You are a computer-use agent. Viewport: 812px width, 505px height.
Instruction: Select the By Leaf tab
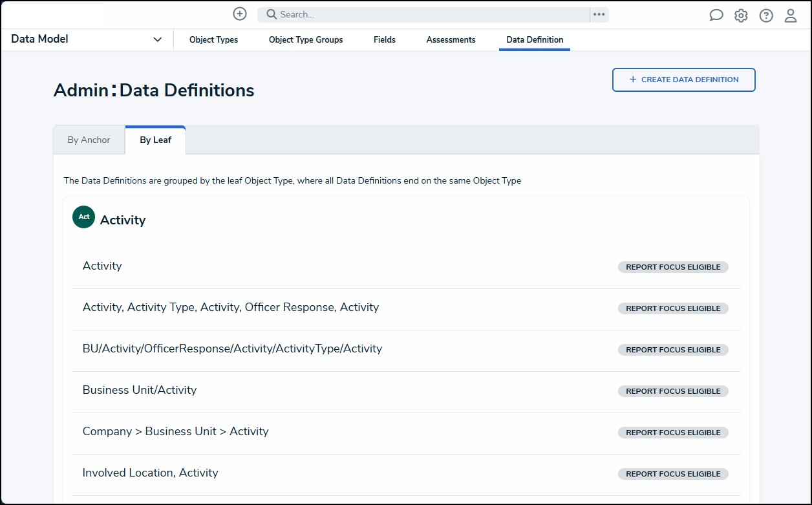pos(155,140)
